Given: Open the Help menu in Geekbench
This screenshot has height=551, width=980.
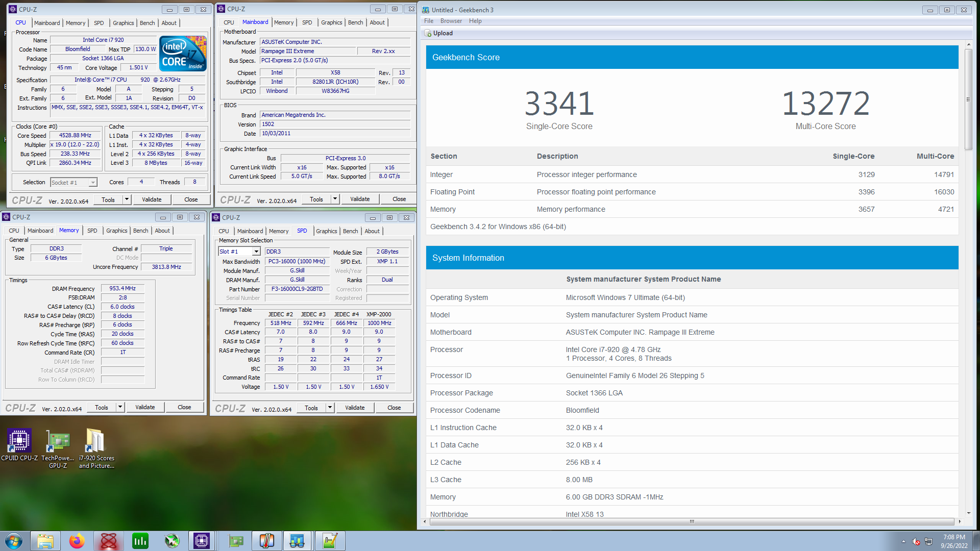Looking at the screenshot, I should [x=475, y=21].
